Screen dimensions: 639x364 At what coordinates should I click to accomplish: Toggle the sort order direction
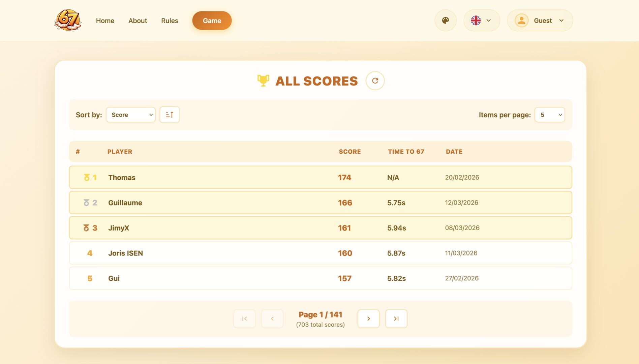[170, 115]
